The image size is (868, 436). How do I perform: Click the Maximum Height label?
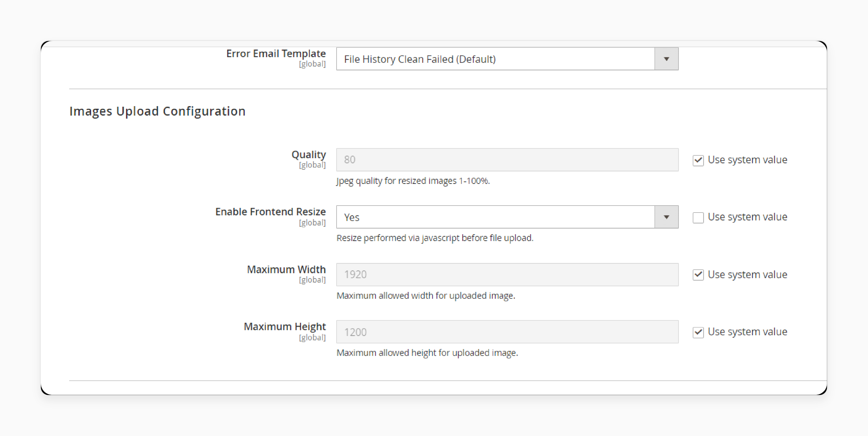pyautogui.click(x=285, y=327)
